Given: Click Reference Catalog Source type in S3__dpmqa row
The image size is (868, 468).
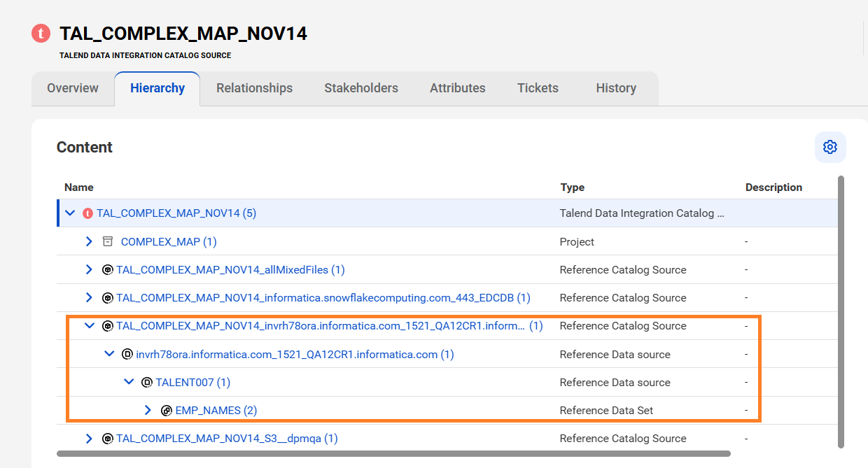Looking at the screenshot, I should click(623, 439).
